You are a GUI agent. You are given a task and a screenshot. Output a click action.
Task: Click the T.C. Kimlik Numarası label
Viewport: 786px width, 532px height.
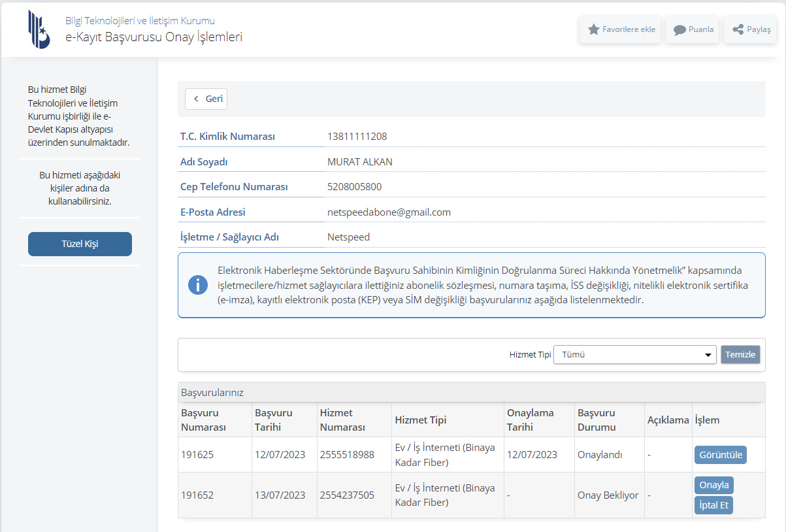tap(228, 137)
